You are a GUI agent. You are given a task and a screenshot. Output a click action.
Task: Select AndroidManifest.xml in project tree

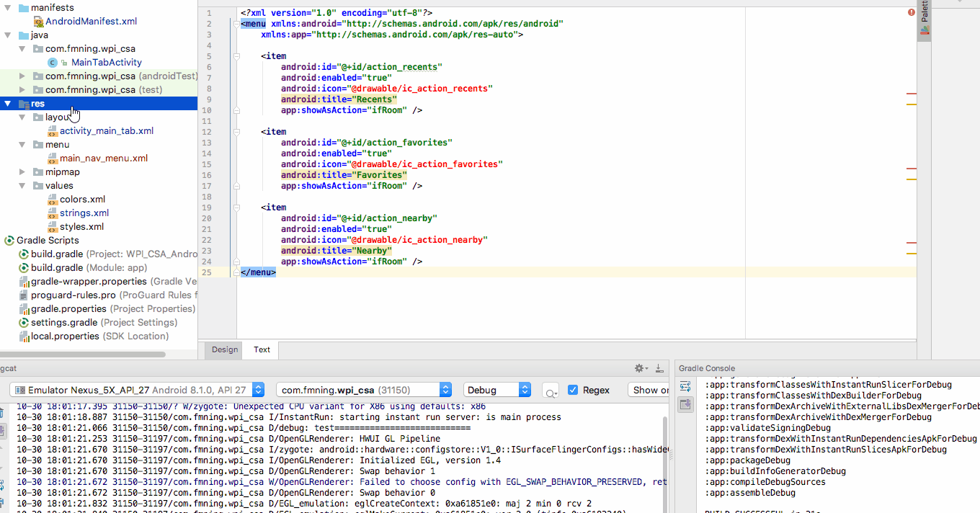click(x=92, y=22)
